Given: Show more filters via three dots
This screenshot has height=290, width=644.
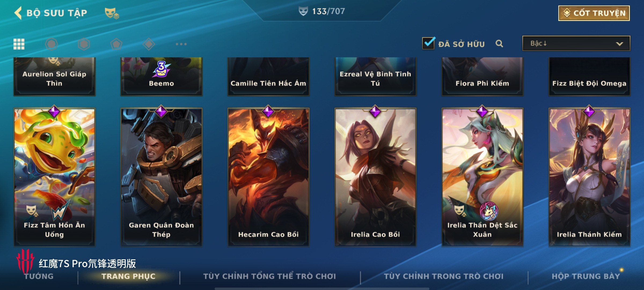Looking at the screenshot, I should coord(181,44).
